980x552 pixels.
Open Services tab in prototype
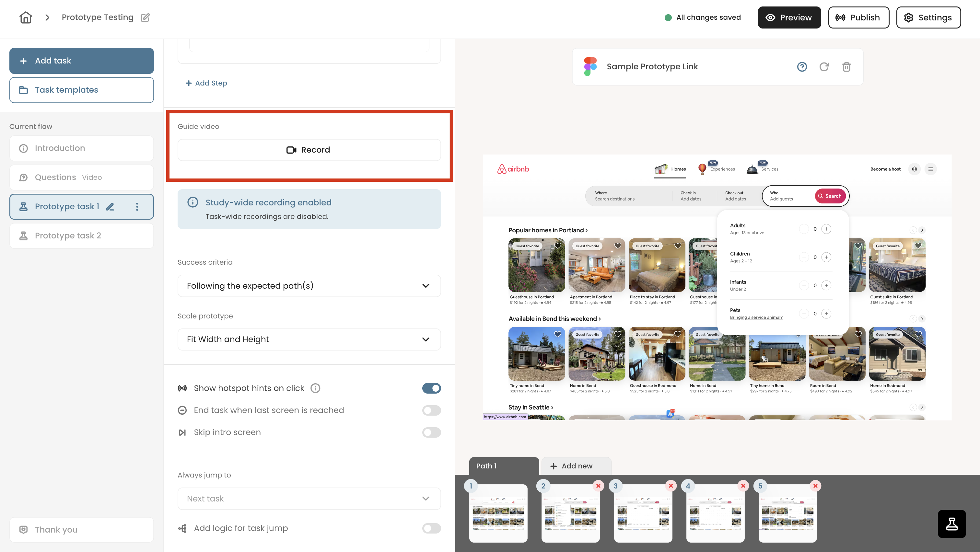(x=763, y=169)
